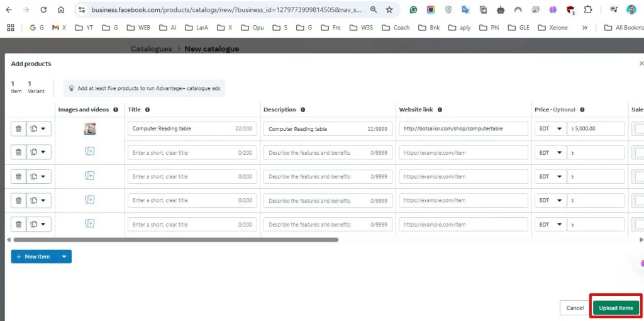
Task: Open the info icon beside the Title header
Action: [x=147, y=110]
